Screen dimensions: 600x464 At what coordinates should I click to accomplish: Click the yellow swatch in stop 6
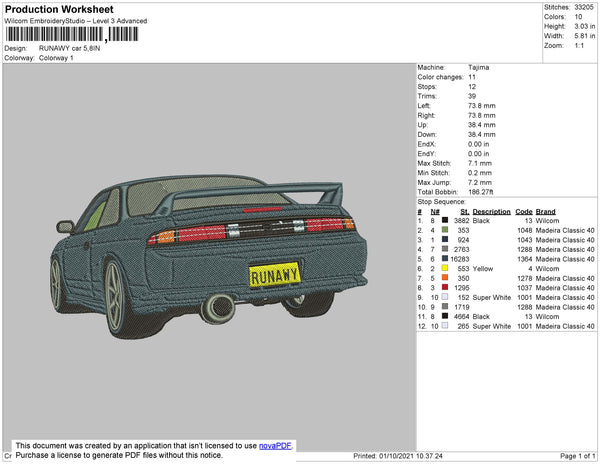click(444, 269)
